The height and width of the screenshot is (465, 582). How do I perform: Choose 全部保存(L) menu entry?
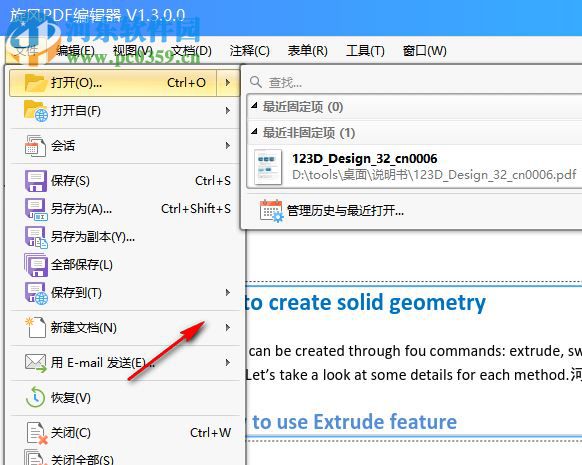[124, 265]
